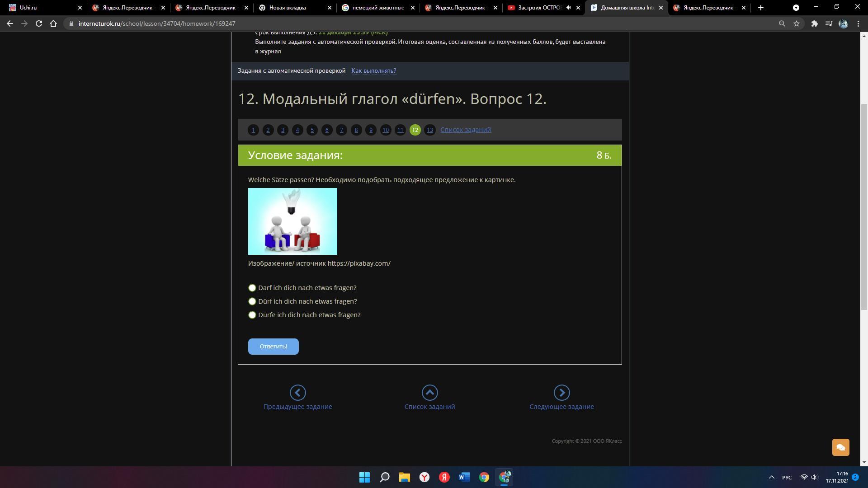
Task: Open the Как выполнять? help link
Action: [373, 70]
